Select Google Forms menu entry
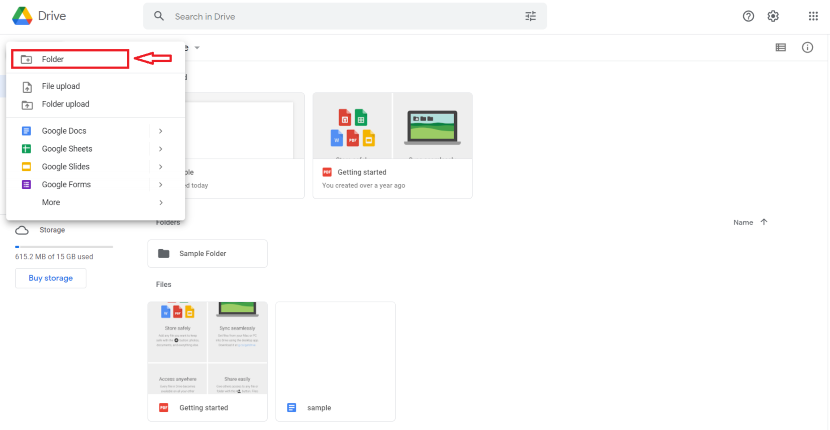Screen dimensions: 830x430 (x=95, y=185)
